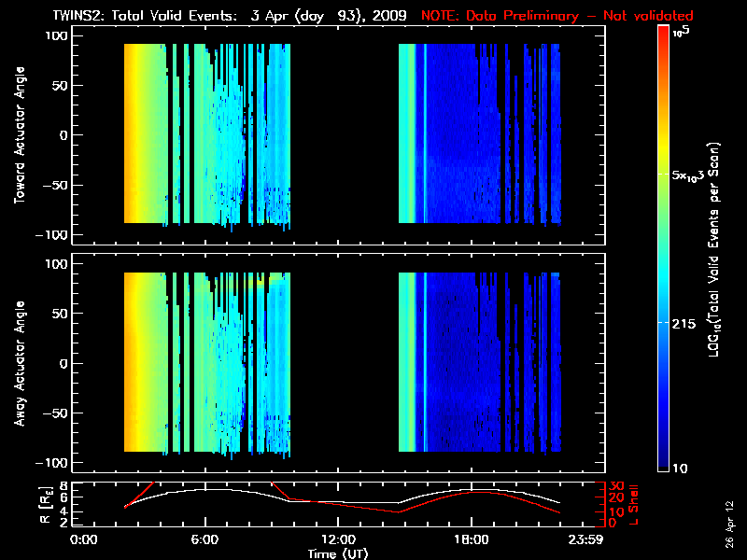Viewport: 747px width, 560px height.
Task: Click the red top of the color bar
Action: [x=663, y=37]
